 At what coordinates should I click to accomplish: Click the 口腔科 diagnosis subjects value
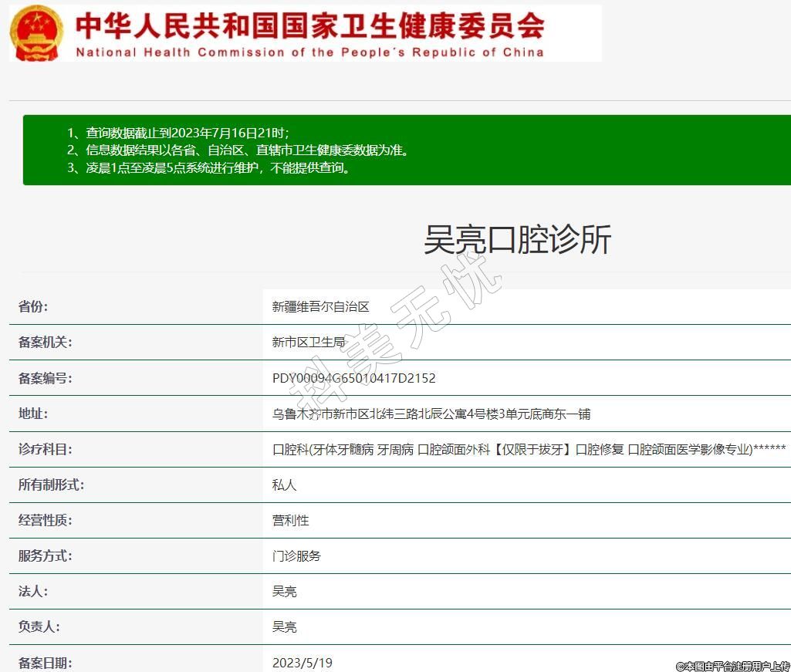tap(529, 449)
